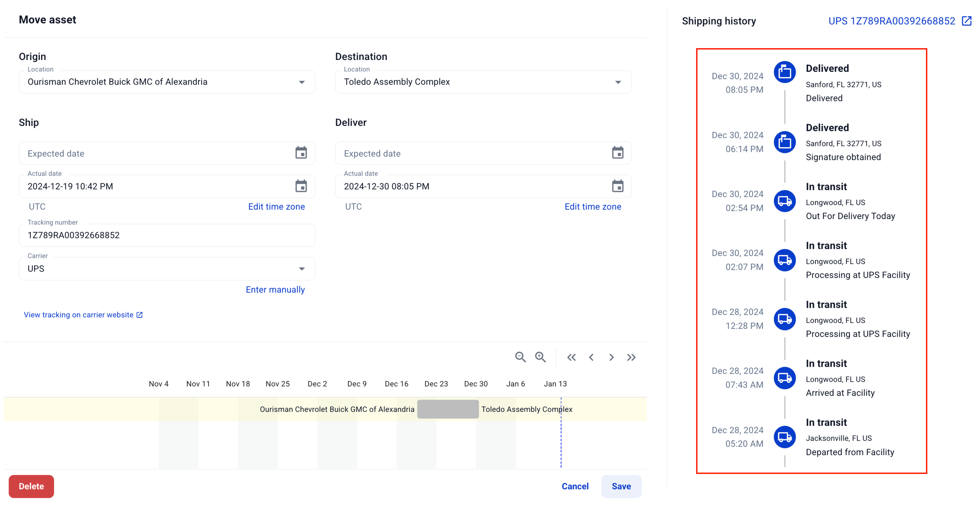This screenshot has width=980, height=505.
Task: Click 'Jacksonville, FL US' location text
Action: tap(838, 438)
